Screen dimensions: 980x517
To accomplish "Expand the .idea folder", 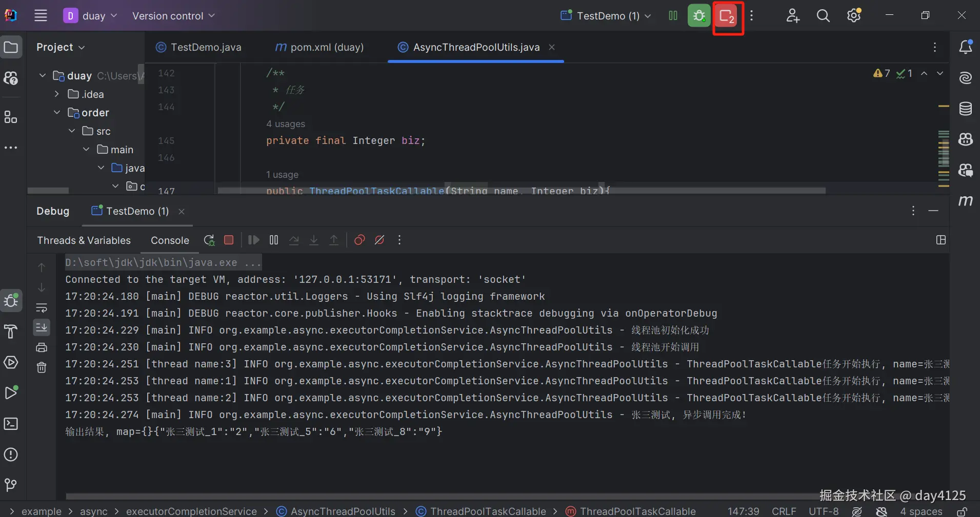I will [57, 94].
